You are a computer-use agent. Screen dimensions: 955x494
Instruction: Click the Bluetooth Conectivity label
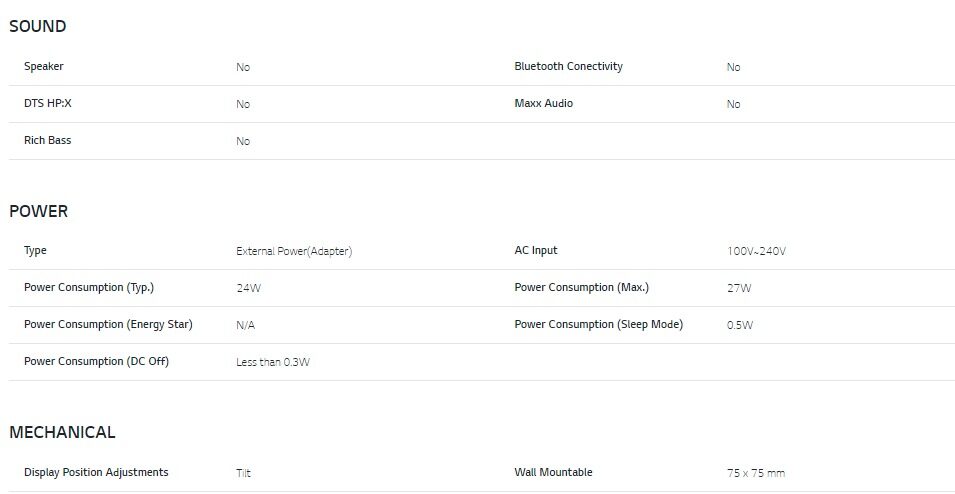point(568,66)
